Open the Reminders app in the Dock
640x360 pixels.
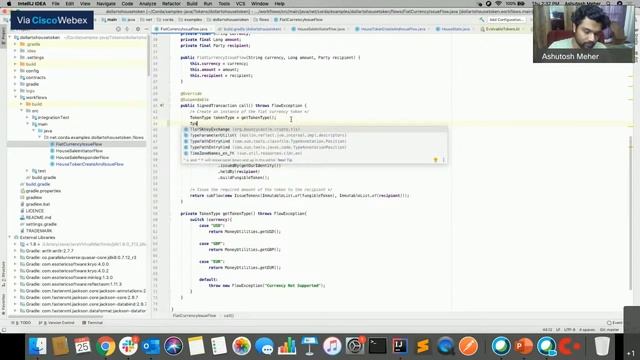[x=219, y=346]
